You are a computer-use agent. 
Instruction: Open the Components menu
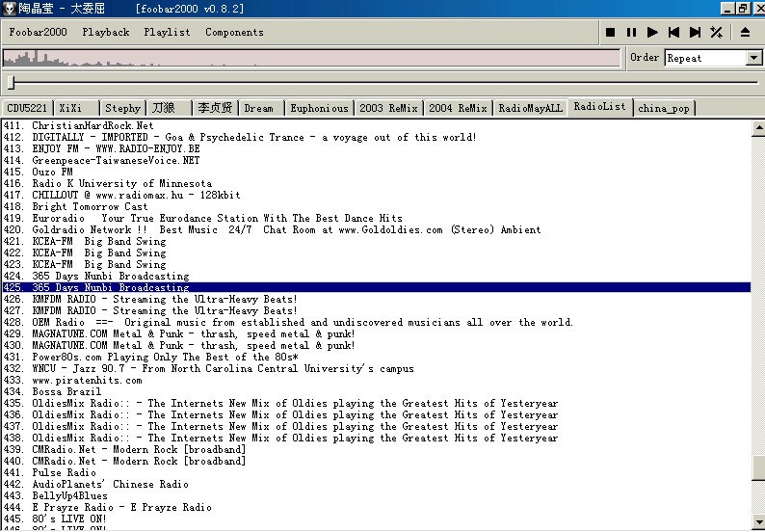[234, 32]
